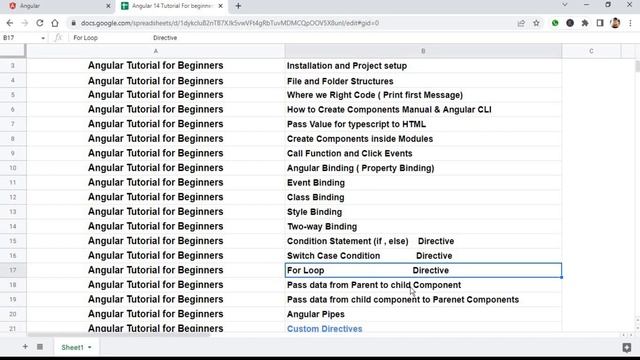Select all cells corner button
This screenshot has width=640, height=360.
(13, 51)
